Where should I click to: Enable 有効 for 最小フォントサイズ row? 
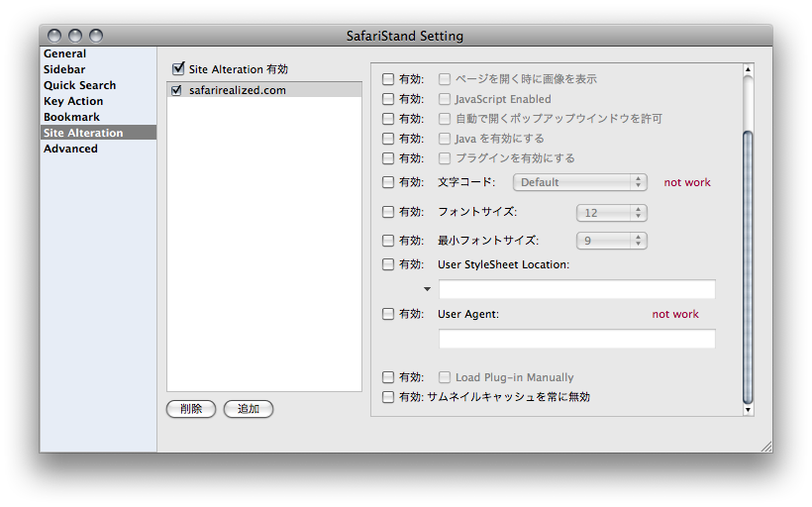coord(388,241)
